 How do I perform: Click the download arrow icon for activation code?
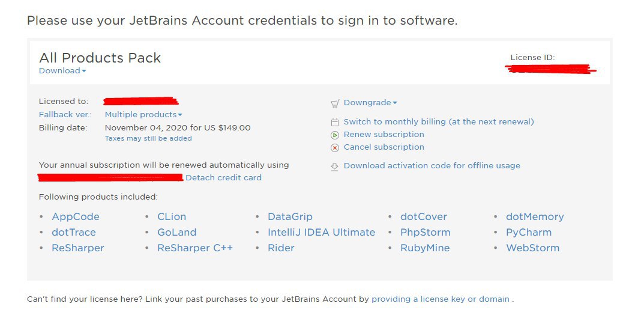pos(335,167)
